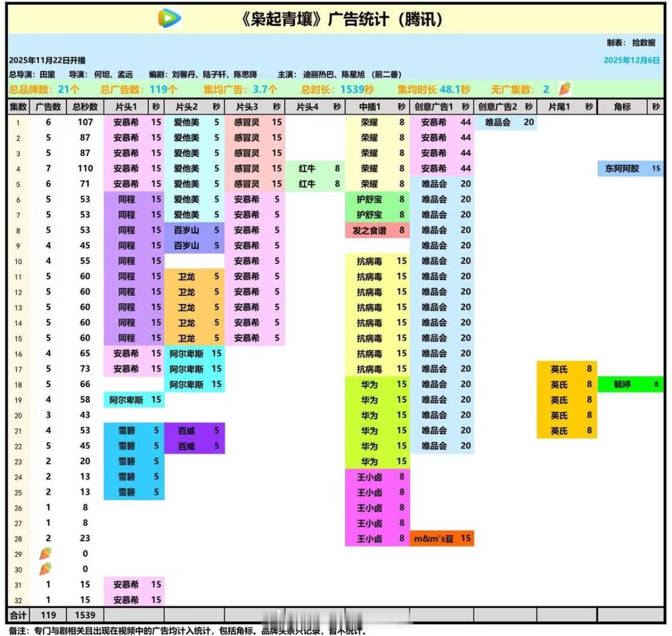Click the 总秒数 column header
The image size is (672, 636).
click(85, 106)
